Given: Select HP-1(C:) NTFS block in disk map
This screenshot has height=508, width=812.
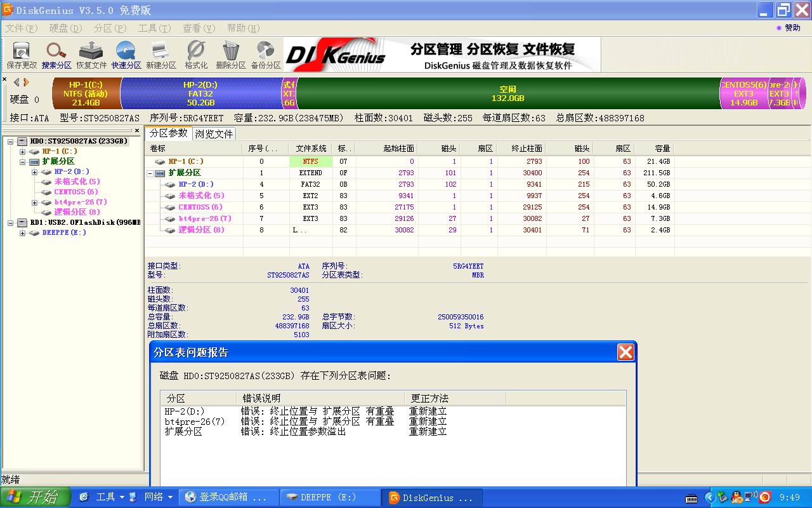Looking at the screenshot, I should pyautogui.click(x=86, y=93).
